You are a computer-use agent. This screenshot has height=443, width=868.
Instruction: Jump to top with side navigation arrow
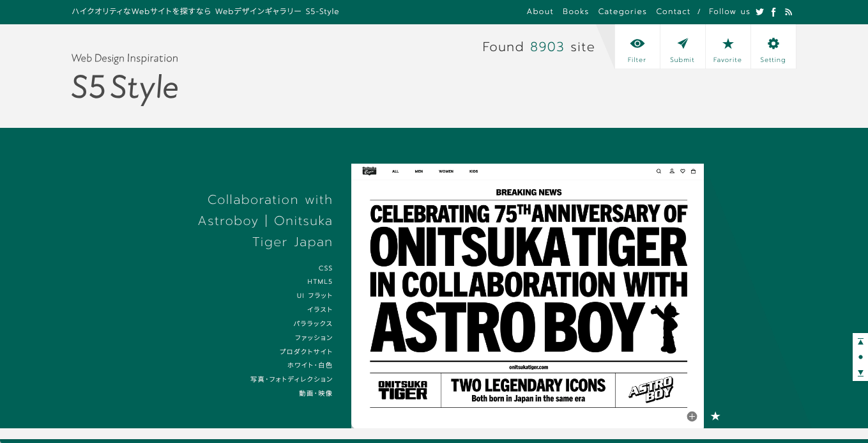(860, 342)
